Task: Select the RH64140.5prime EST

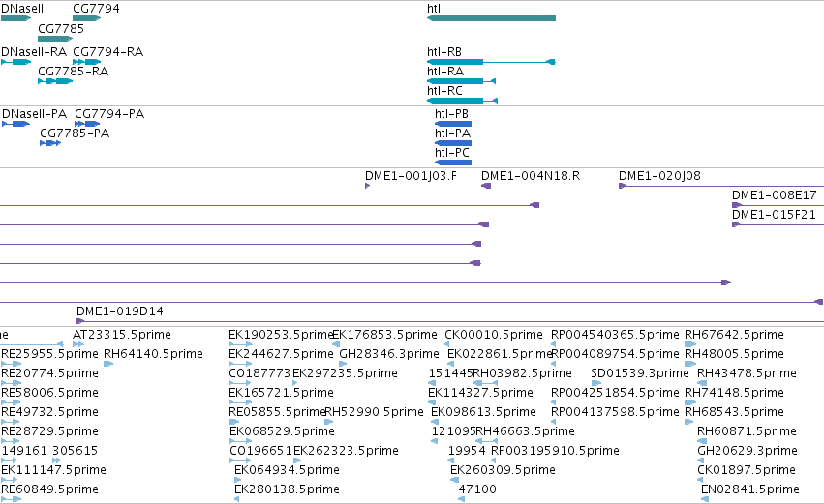Action: (108, 364)
